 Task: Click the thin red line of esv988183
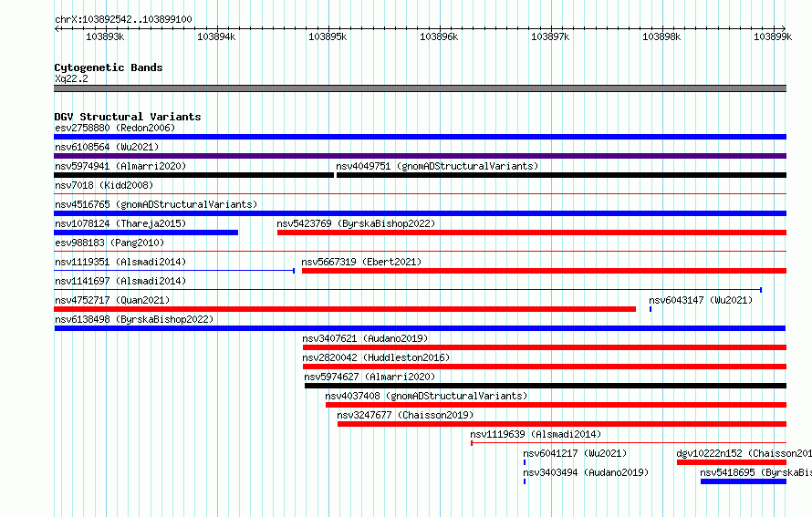[x=420, y=252]
